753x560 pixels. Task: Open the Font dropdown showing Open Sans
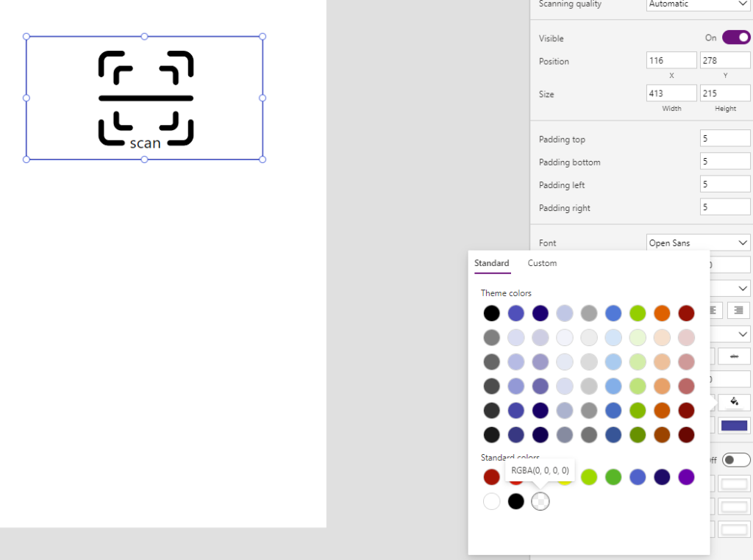(x=697, y=243)
